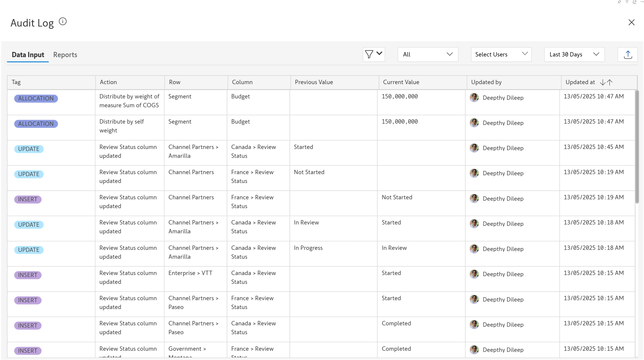Click the Updated at sort arrows
The width and height of the screenshot is (644, 360).
tap(606, 82)
